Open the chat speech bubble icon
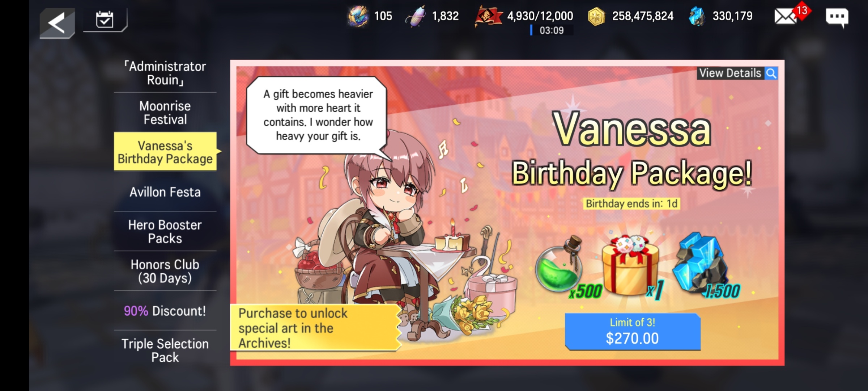The width and height of the screenshot is (868, 391). pyautogui.click(x=837, y=17)
